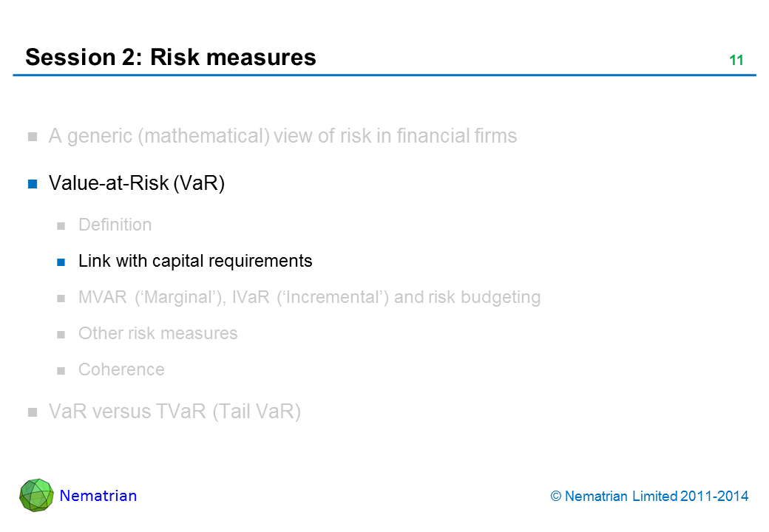Click the grey bullet next to Definition
The height and width of the screenshot is (532, 769).
63,225
